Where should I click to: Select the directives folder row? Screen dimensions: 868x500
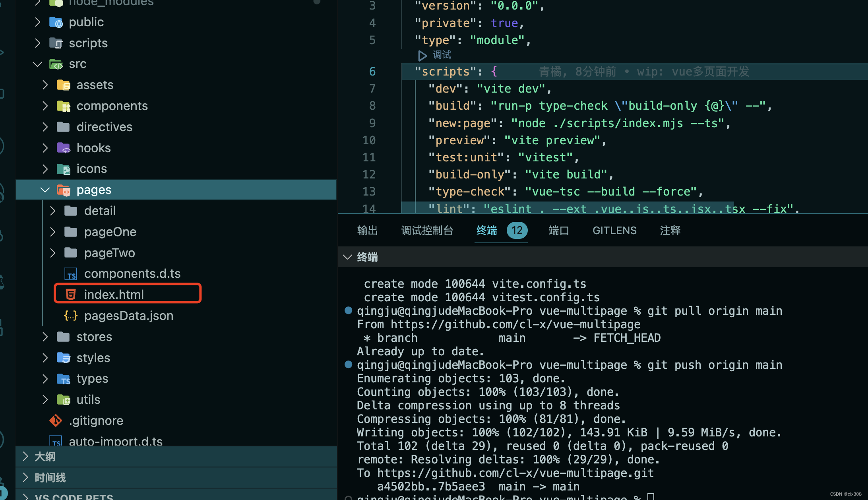pos(176,127)
